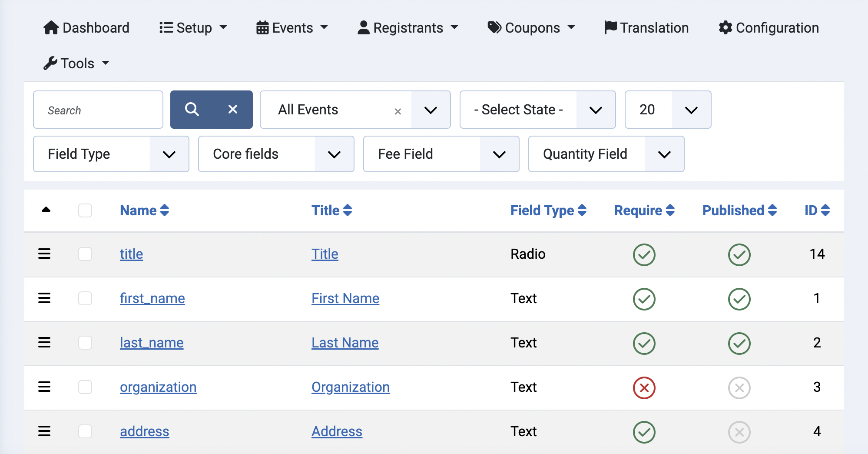Expand the Events menu
This screenshot has height=454, width=868.
[292, 28]
